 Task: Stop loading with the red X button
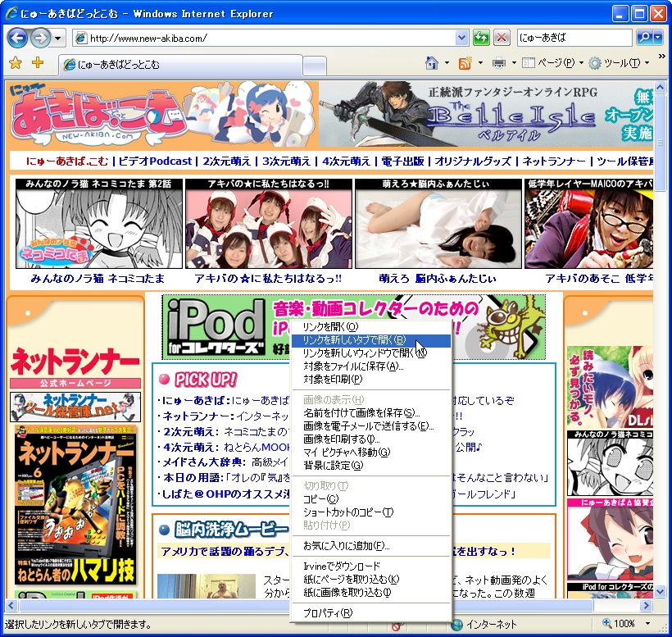click(x=502, y=39)
